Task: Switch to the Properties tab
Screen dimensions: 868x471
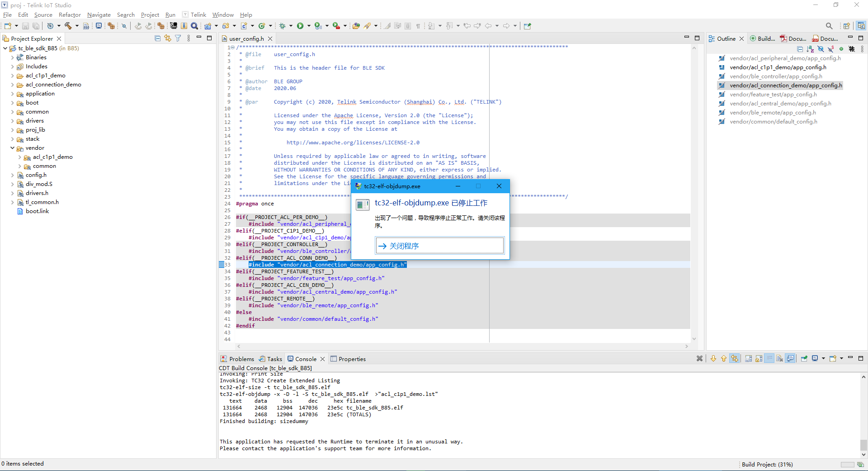Action: (348, 359)
